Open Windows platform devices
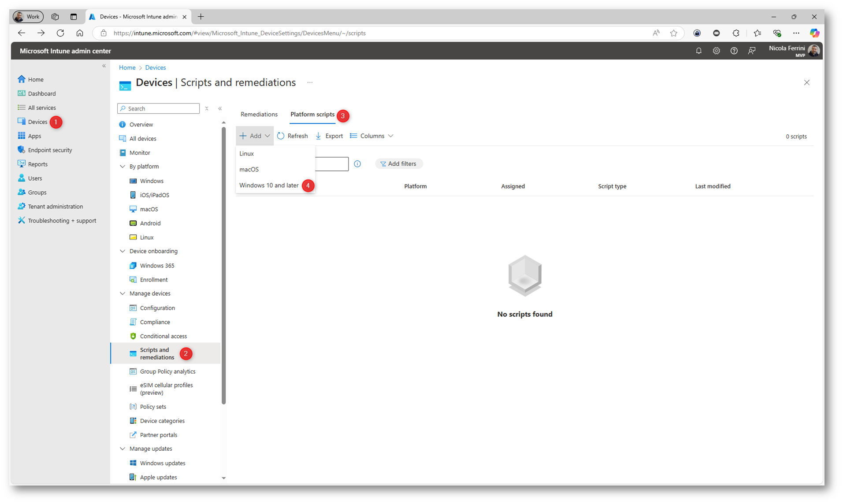The height and width of the screenshot is (504, 843). tap(147, 181)
